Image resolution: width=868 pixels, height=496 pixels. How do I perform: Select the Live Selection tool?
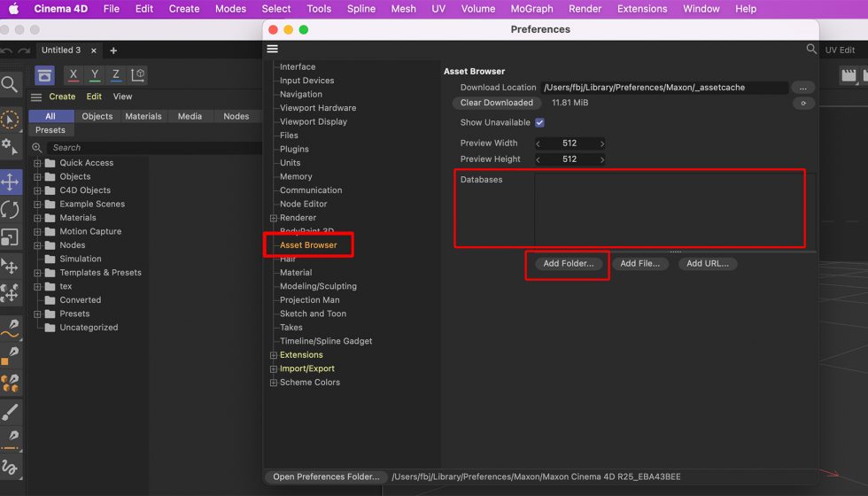pyautogui.click(x=10, y=120)
